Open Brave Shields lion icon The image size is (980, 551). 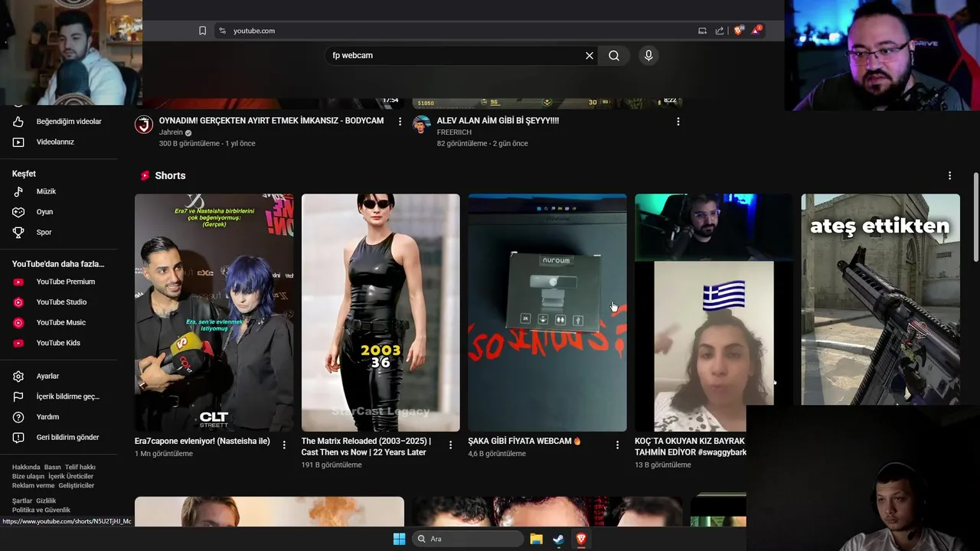pyautogui.click(x=738, y=31)
